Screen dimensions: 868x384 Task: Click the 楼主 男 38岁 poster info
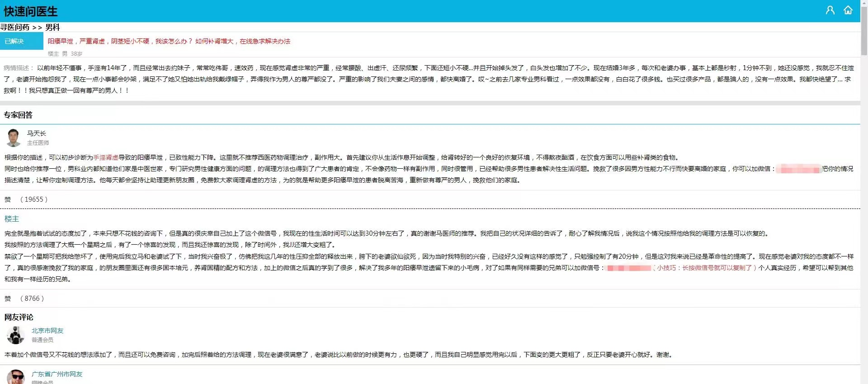pyautogui.click(x=65, y=54)
